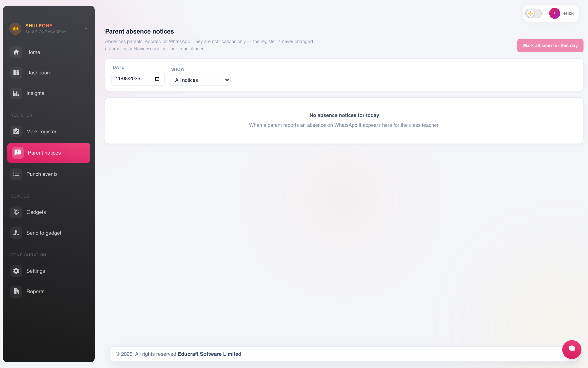Click the Dashboard grid icon
Screen dimensions: 588x368
click(x=16, y=73)
